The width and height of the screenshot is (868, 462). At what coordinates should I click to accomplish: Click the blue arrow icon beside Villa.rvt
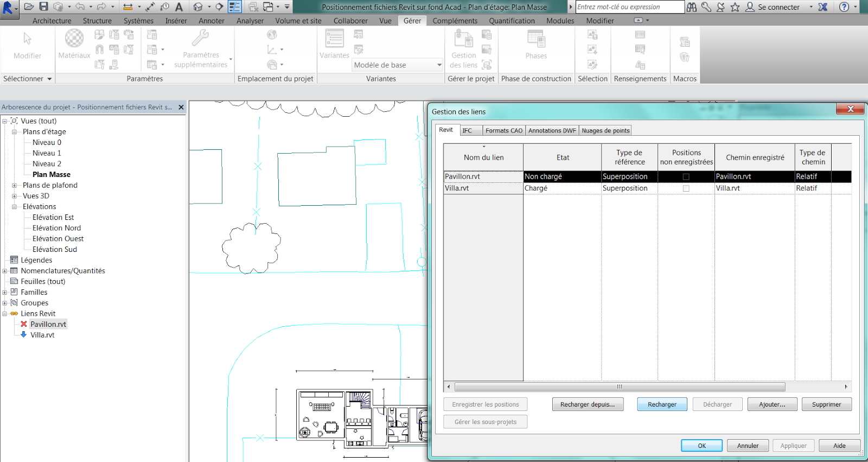coord(23,334)
